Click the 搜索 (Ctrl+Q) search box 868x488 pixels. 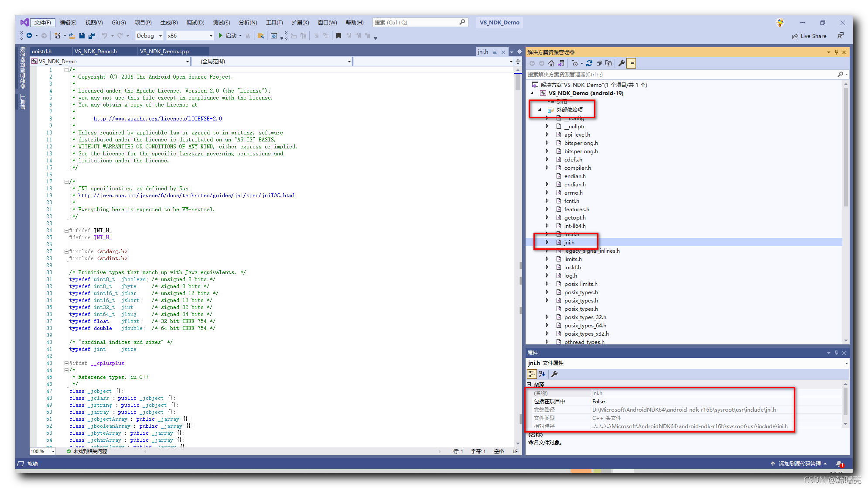click(x=417, y=23)
